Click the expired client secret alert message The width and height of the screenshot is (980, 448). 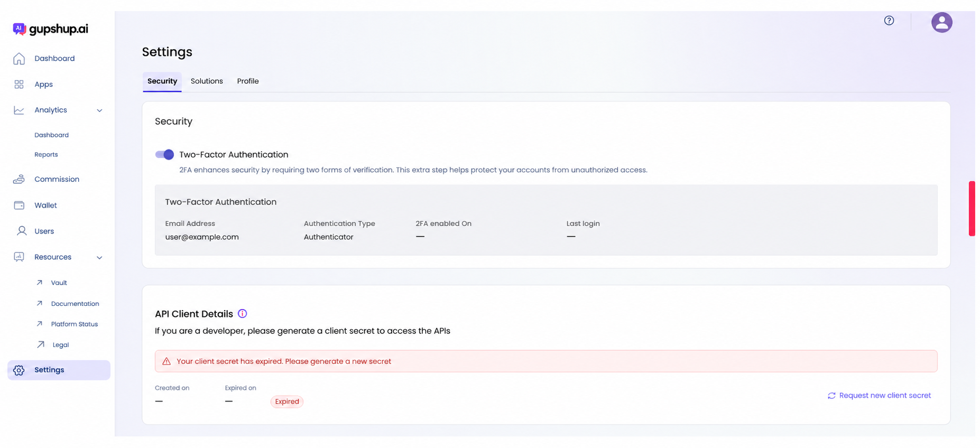(x=546, y=361)
